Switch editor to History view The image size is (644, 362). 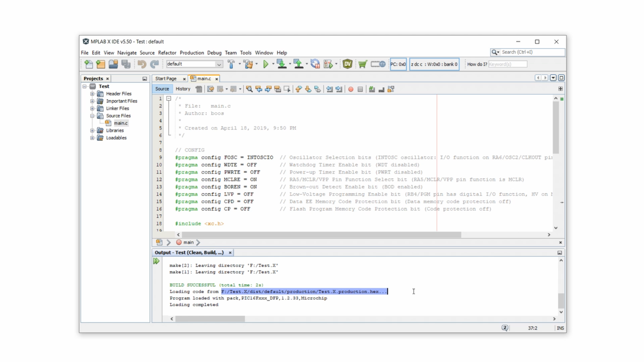tap(183, 89)
